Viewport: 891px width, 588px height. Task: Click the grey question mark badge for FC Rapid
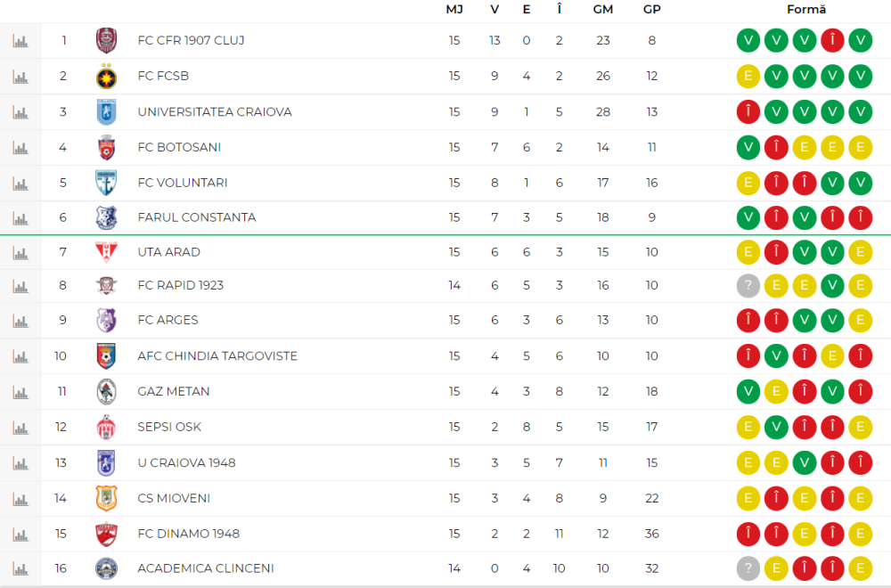pos(748,286)
